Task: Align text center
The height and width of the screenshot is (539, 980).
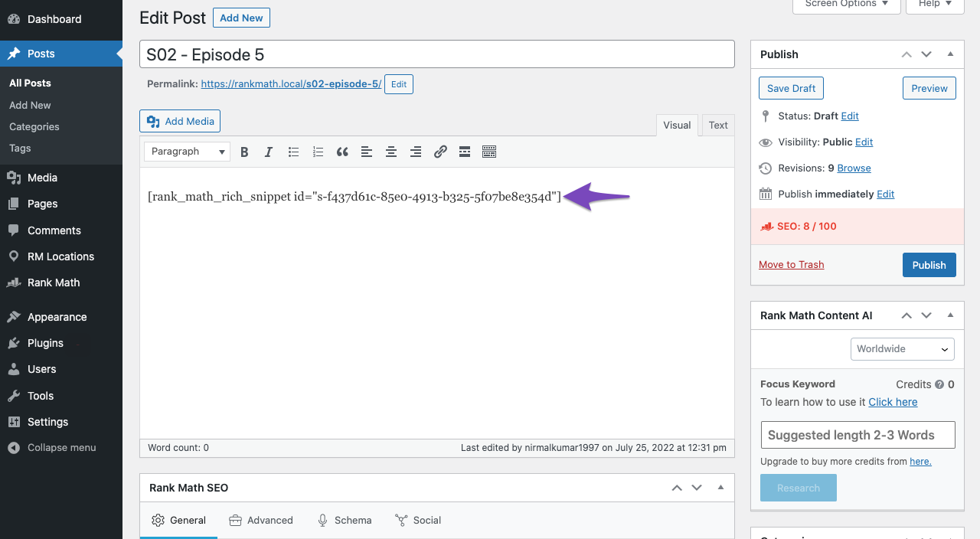Action: coord(391,152)
